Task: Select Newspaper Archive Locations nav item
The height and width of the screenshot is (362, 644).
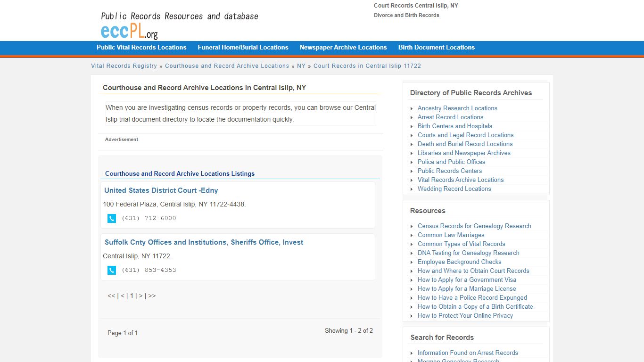Action: coord(343,47)
